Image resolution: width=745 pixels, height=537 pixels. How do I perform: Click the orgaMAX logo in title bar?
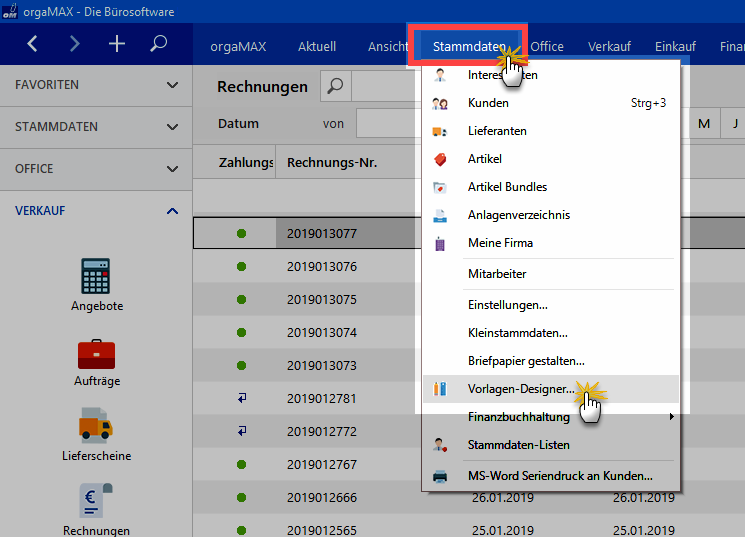point(10,11)
